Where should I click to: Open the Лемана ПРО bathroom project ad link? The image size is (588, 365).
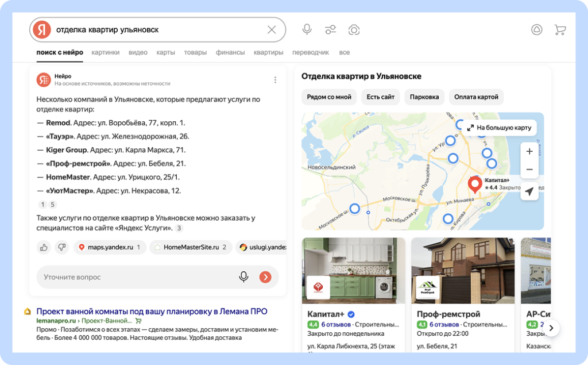152,312
